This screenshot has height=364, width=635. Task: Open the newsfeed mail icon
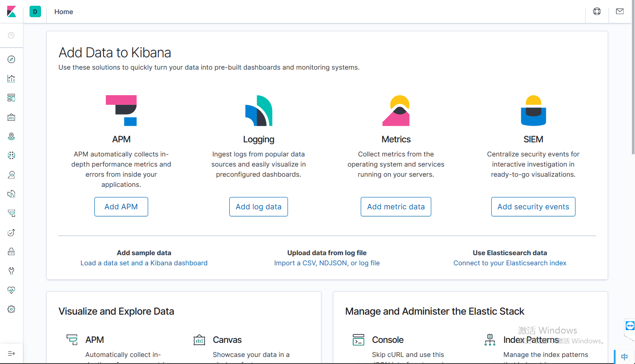[x=620, y=11]
